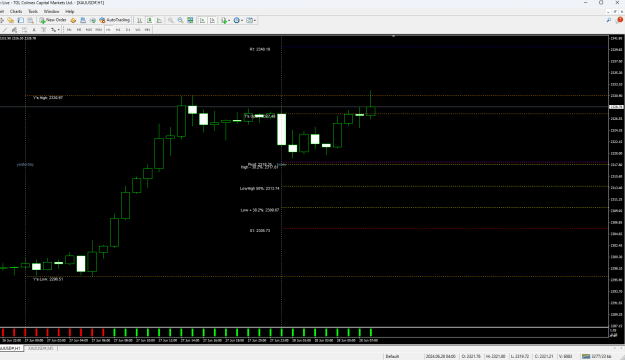Open MetaEditor with the gold diamond icon
This screenshot has width=625, height=360.
73,20
